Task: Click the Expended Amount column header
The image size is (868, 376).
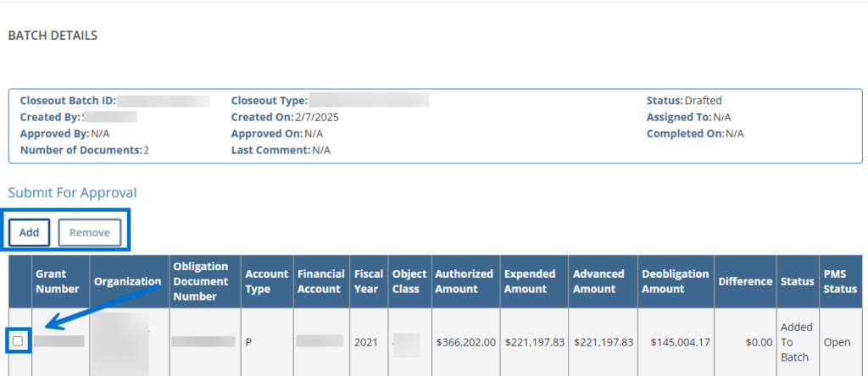Action: tap(531, 281)
